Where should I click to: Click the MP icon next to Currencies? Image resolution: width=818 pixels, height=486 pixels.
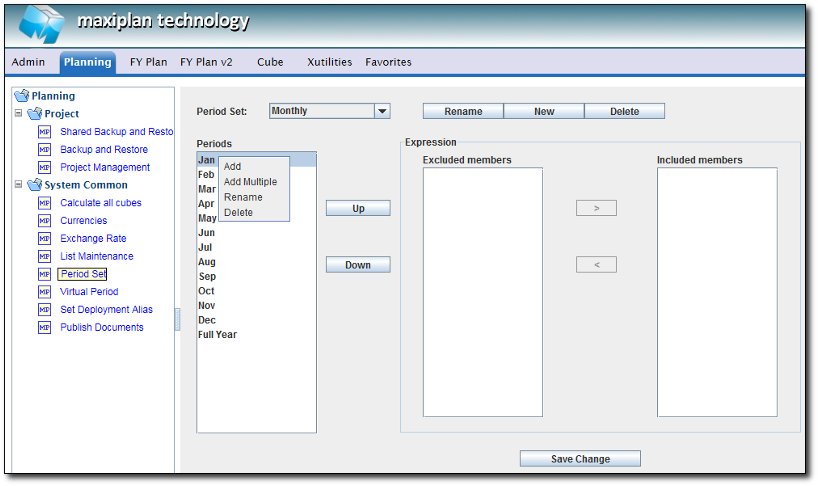44,221
